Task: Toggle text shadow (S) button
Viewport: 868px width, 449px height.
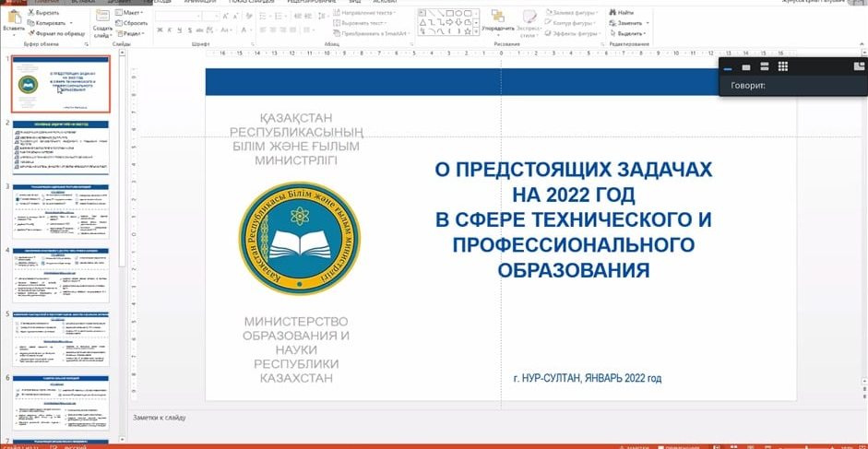Action: [190, 30]
